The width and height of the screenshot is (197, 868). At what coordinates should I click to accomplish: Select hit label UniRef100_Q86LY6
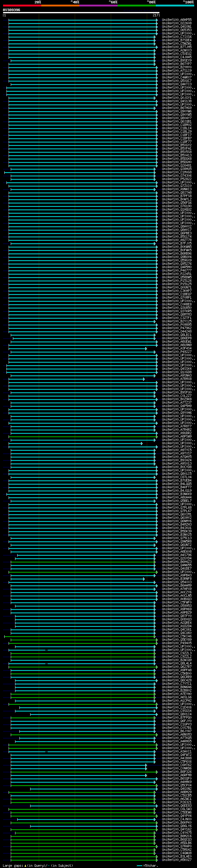177,826
